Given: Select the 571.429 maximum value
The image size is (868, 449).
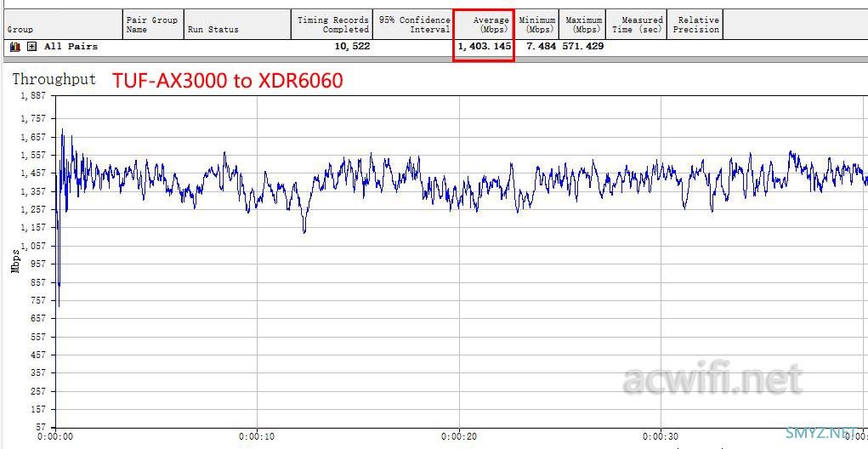Looking at the screenshot, I should (583, 47).
